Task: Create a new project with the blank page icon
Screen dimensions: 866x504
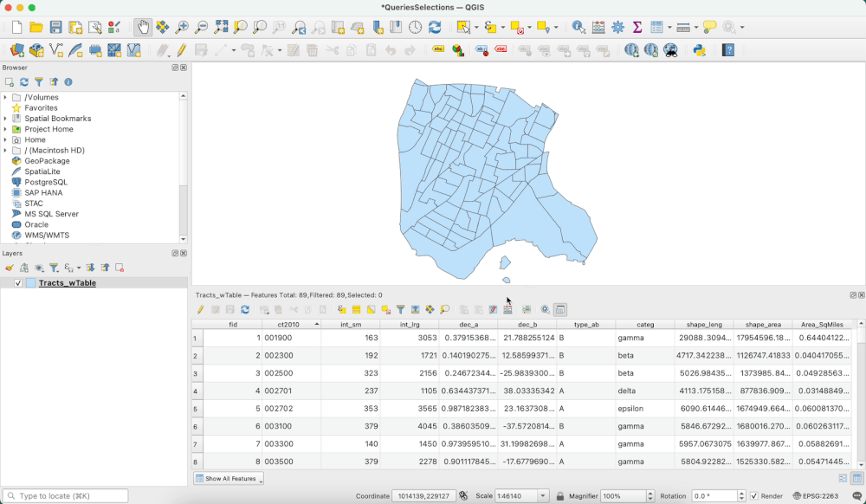Action: (16, 27)
